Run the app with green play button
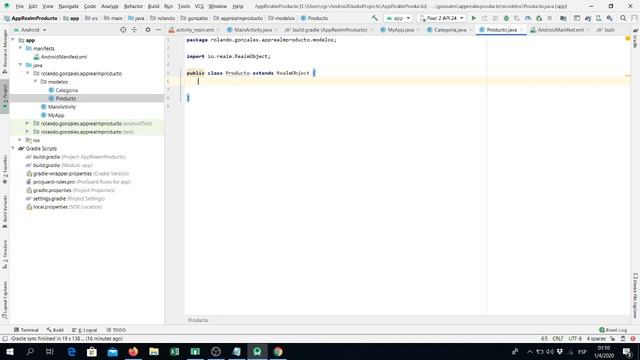Screen dimensions: 640x360 click(473, 18)
